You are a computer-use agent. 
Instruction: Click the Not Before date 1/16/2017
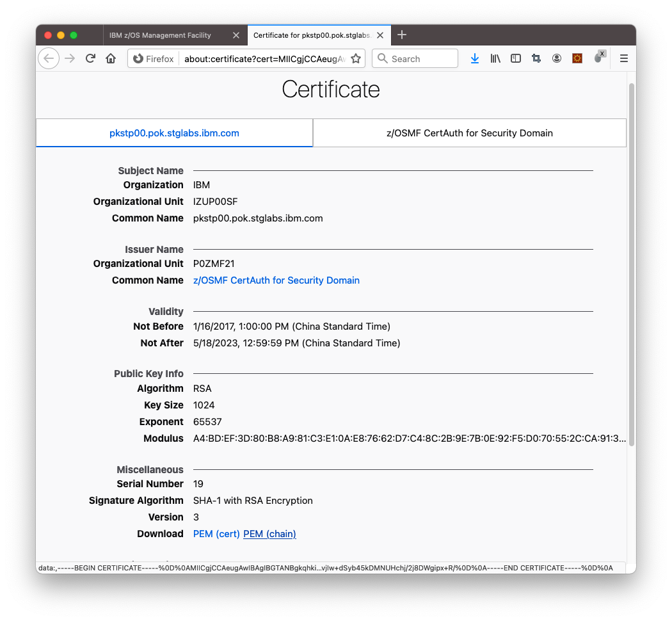[292, 327]
